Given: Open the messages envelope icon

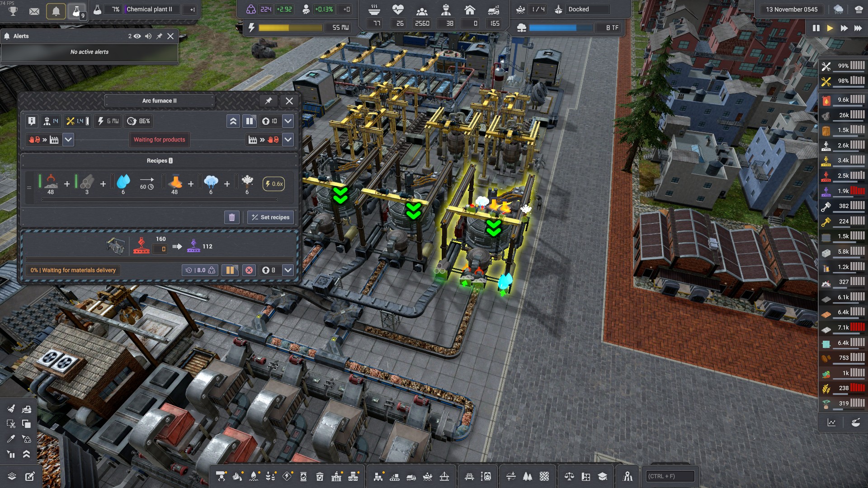Looking at the screenshot, I should (34, 11).
